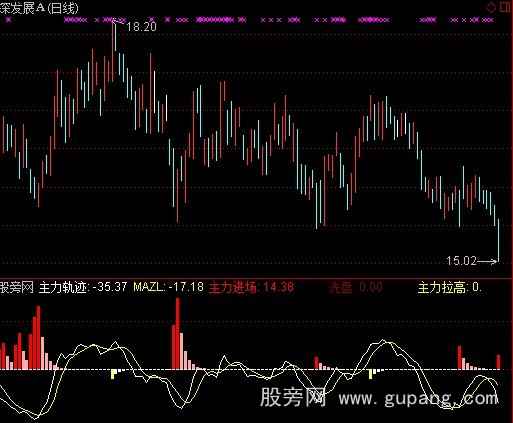Select the 主力进场 14.38 indicator readout
The image size is (513, 423).
[x=252, y=287]
